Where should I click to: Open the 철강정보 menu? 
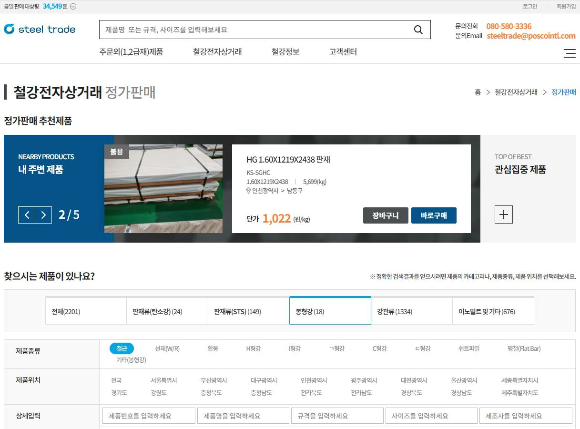coord(285,52)
